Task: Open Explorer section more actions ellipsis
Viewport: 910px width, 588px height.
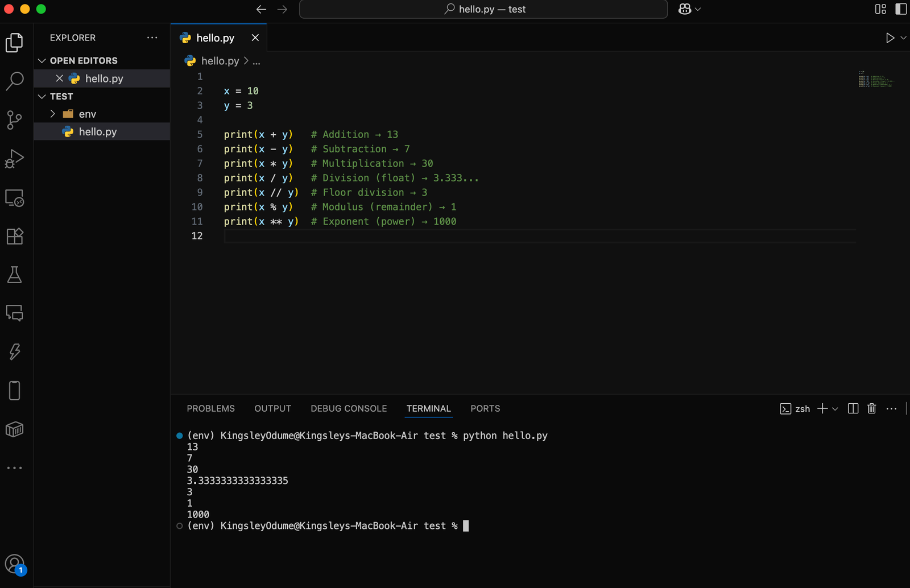Action: (x=152, y=38)
